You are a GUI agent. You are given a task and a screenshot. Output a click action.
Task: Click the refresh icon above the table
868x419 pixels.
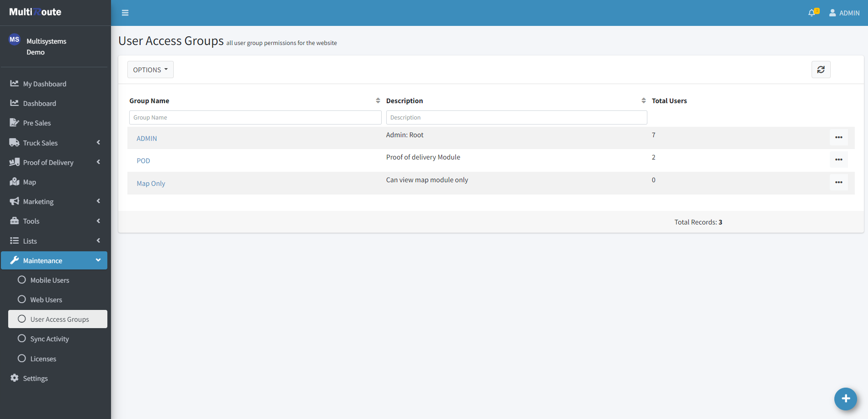coord(821,70)
